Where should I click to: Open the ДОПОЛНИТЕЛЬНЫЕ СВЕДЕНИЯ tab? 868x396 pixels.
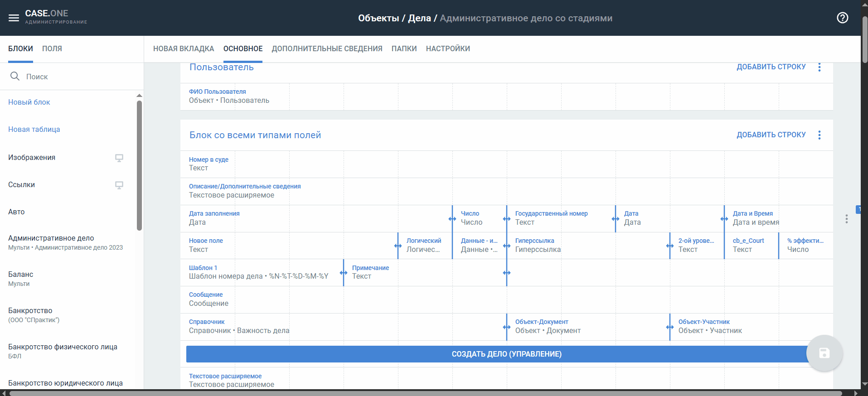[x=327, y=48]
